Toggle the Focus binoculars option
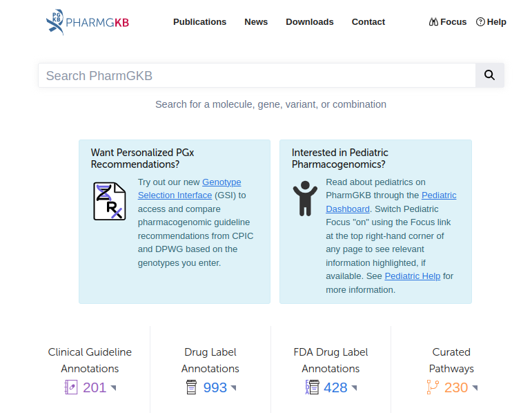532x413 pixels. coord(447,22)
